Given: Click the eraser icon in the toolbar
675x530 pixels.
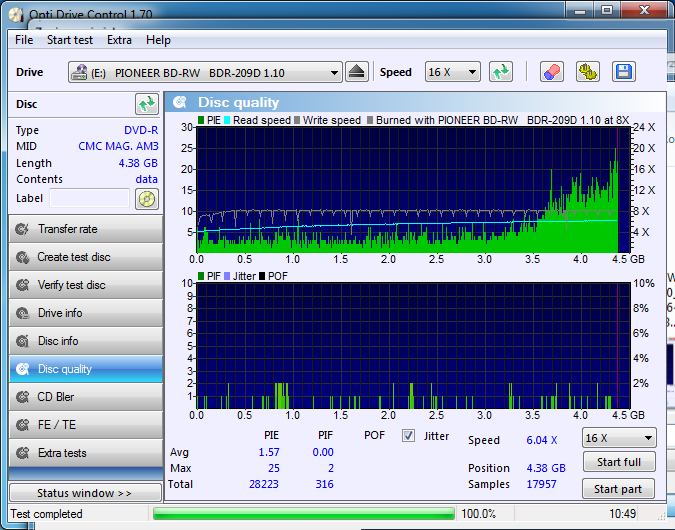Looking at the screenshot, I should point(551,72).
